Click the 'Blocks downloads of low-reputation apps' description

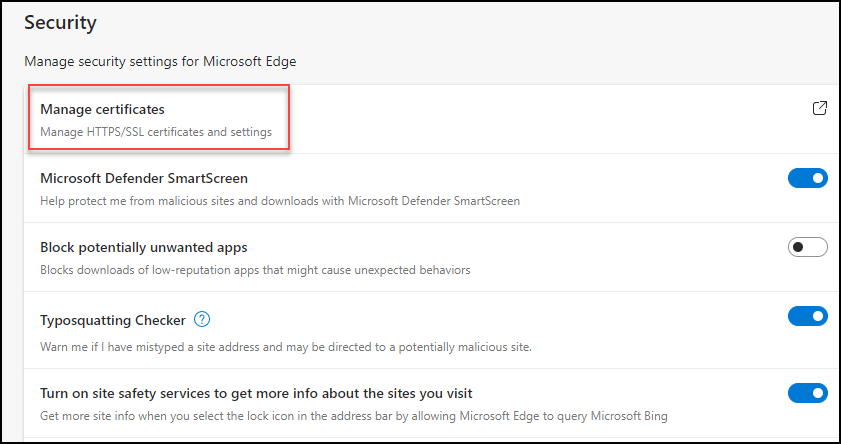254,269
